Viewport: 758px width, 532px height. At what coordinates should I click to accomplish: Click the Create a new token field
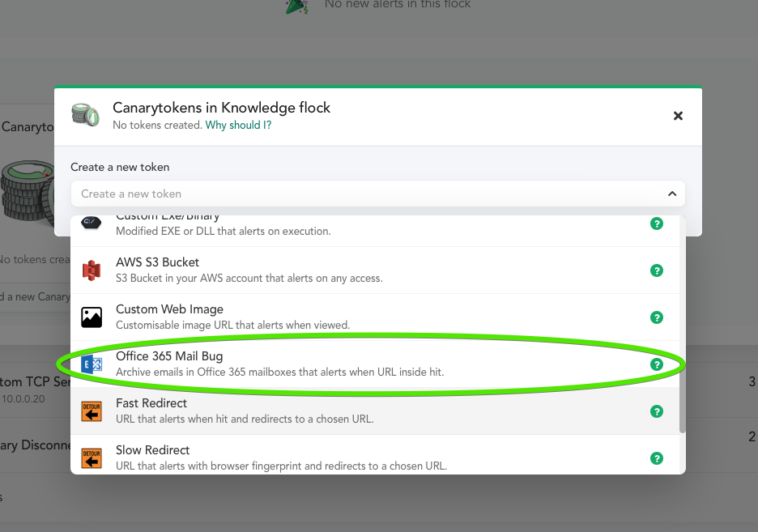377,194
